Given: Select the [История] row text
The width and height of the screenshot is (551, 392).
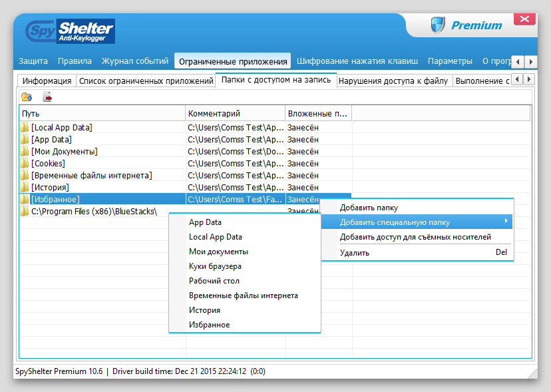Looking at the screenshot, I should (50, 187).
